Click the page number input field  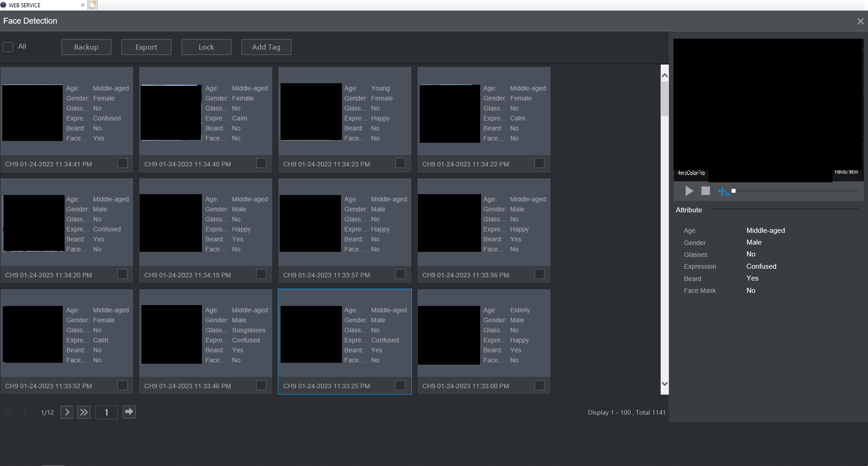(x=106, y=412)
